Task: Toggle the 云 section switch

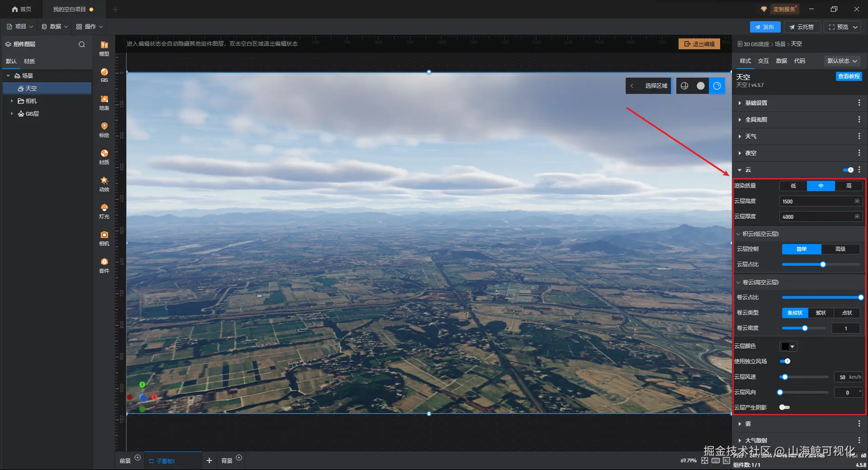Action: point(848,170)
